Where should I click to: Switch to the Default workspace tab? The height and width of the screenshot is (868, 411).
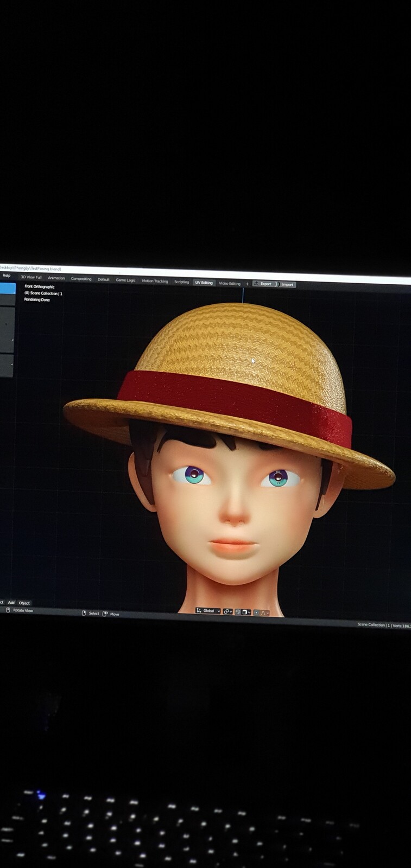[x=104, y=279]
